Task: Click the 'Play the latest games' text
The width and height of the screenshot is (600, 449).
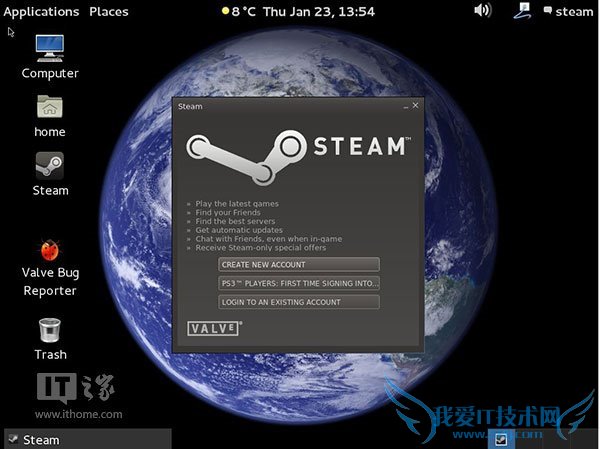Action: point(237,204)
